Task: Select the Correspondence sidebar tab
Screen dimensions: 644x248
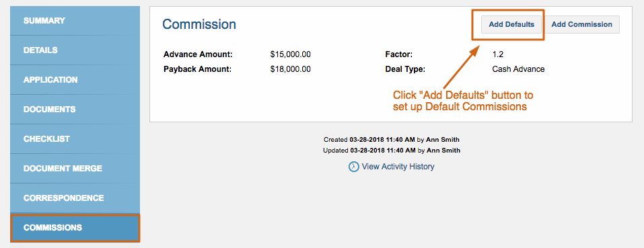Action: point(75,198)
